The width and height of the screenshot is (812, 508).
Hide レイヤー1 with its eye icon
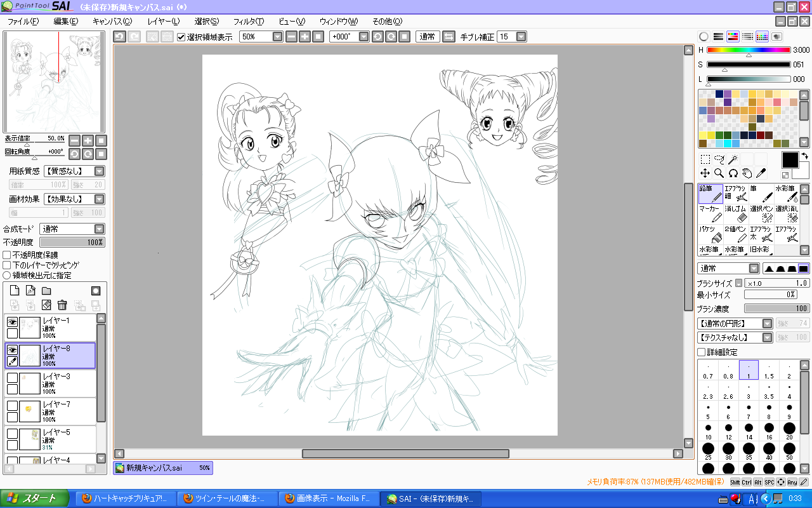12,322
